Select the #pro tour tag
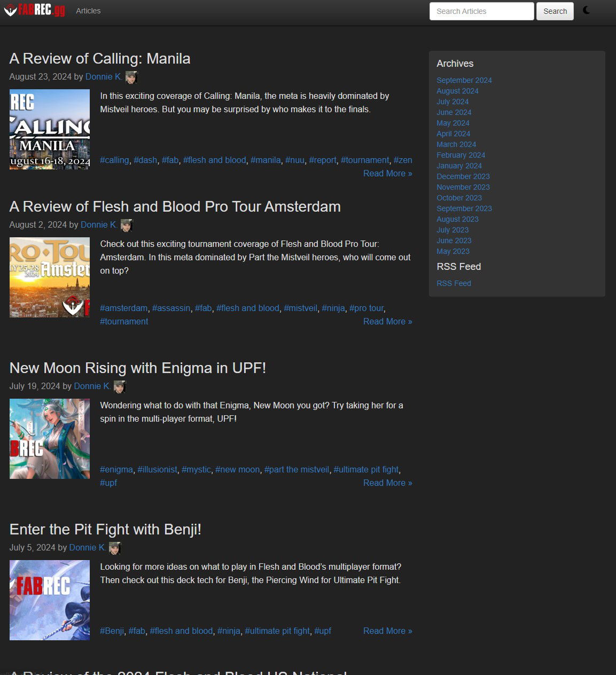Screen dimensions: 616x675 click(367, 308)
